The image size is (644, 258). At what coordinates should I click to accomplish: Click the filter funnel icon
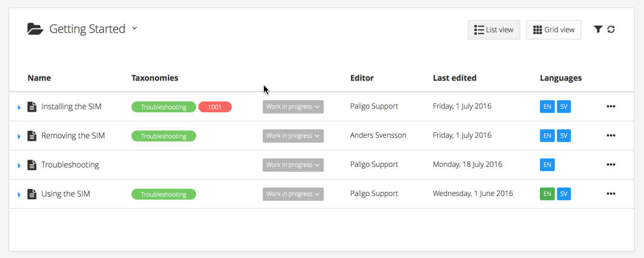(x=598, y=29)
